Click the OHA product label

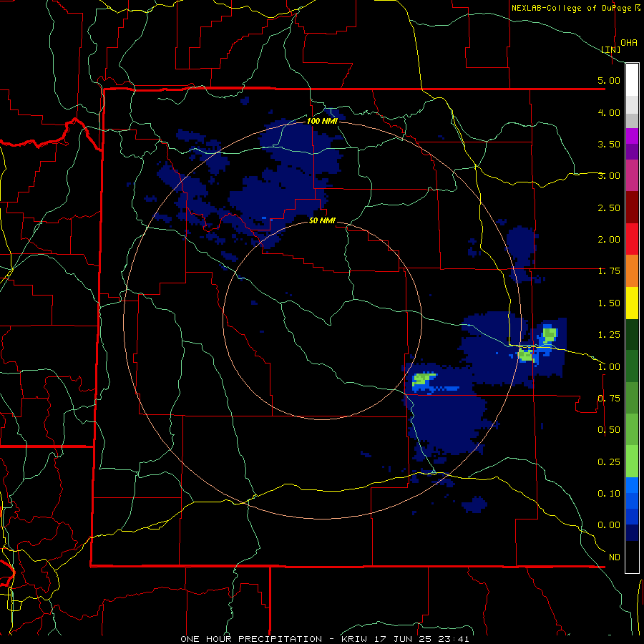tap(629, 43)
